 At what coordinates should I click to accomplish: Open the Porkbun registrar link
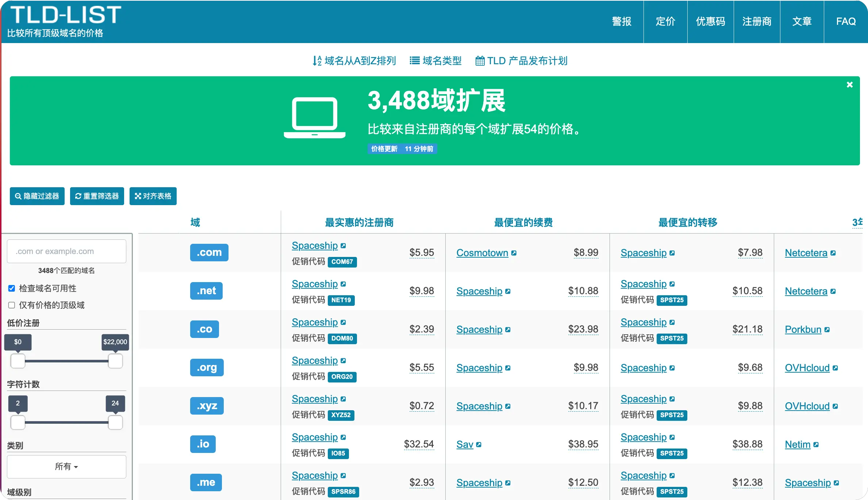(803, 330)
